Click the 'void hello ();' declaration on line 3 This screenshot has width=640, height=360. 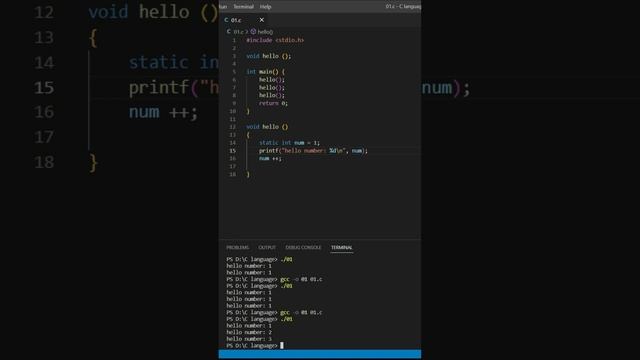[x=269, y=56]
